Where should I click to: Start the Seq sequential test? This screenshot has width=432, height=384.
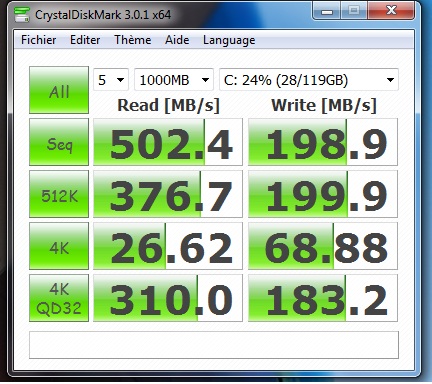tap(59, 142)
